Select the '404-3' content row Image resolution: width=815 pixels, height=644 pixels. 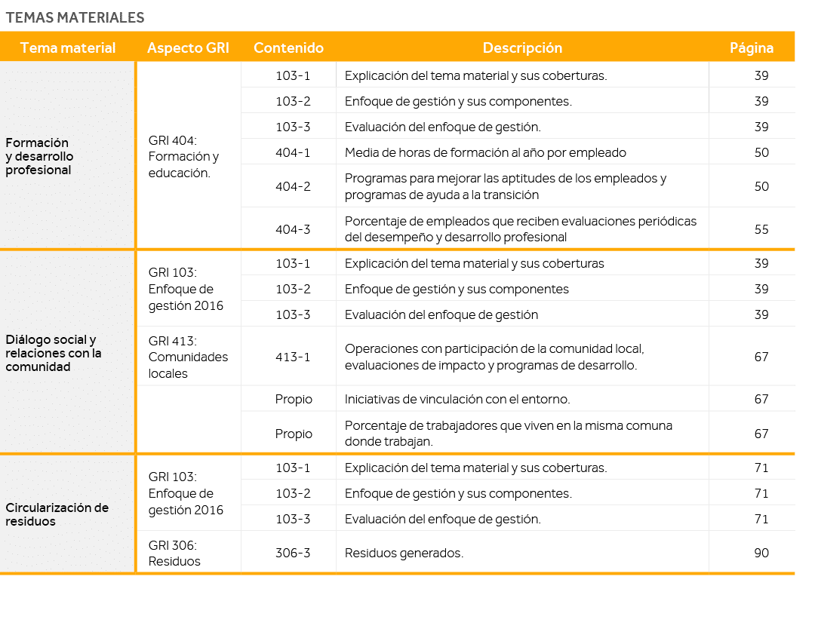click(289, 228)
